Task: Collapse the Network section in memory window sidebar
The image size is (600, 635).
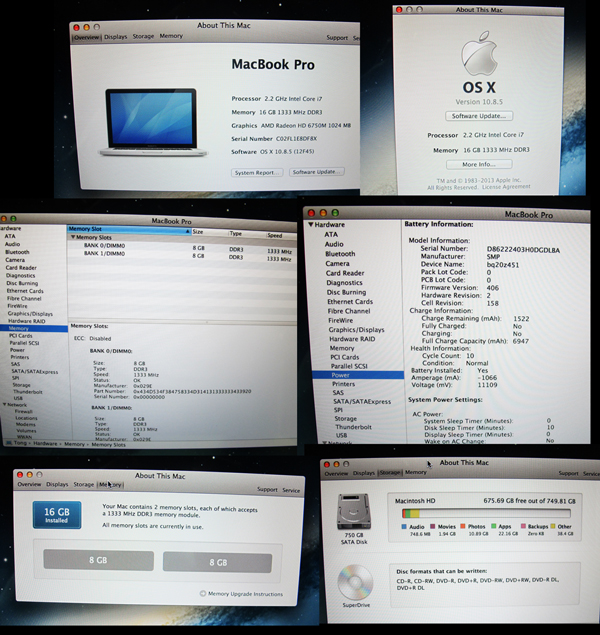Action: point(4,404)
